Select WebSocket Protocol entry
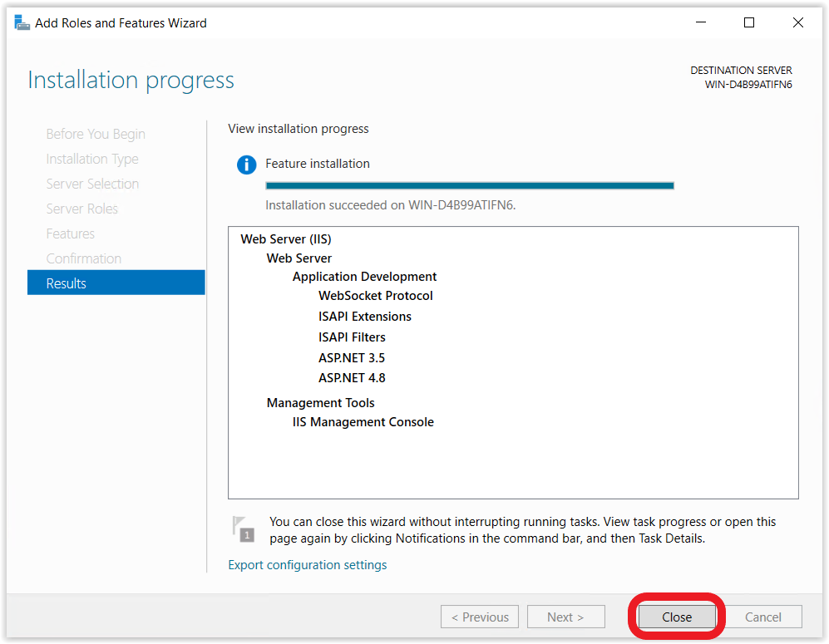The image size is (829, 644). pyautogui.click(x=375, y=296)
